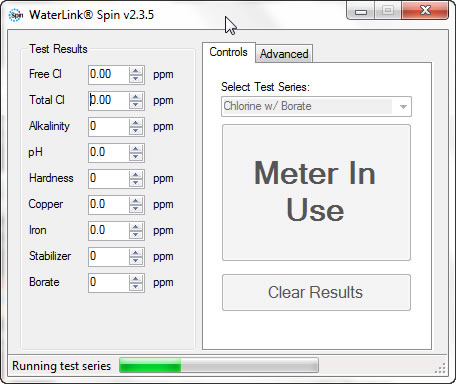Click the WaterLink Spin app icon in title bar

pyautogui.click(x=16, y=15)
